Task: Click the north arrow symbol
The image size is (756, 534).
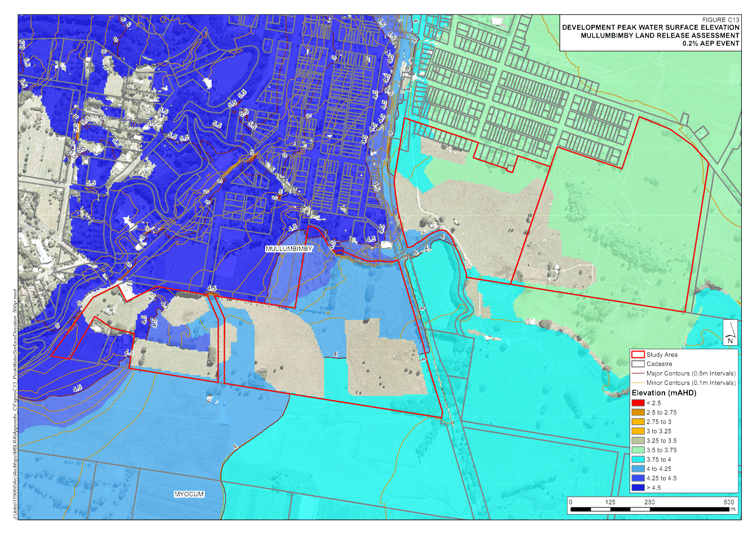Action: 730,332
